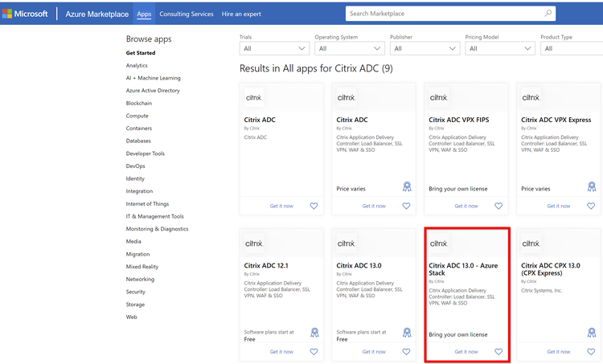Open the Migration category
The height and width of the screenshot is (364, 603).
pos(137,255)
